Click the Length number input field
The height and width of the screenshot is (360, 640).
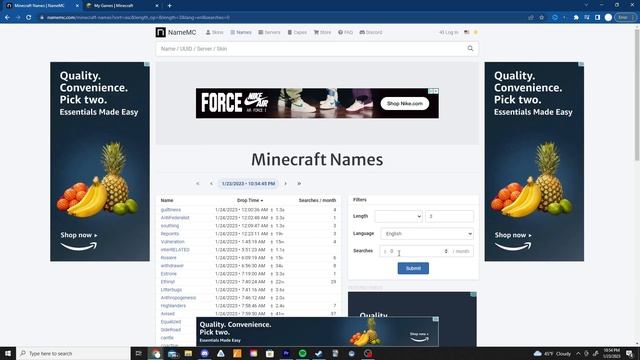point(449,216)
